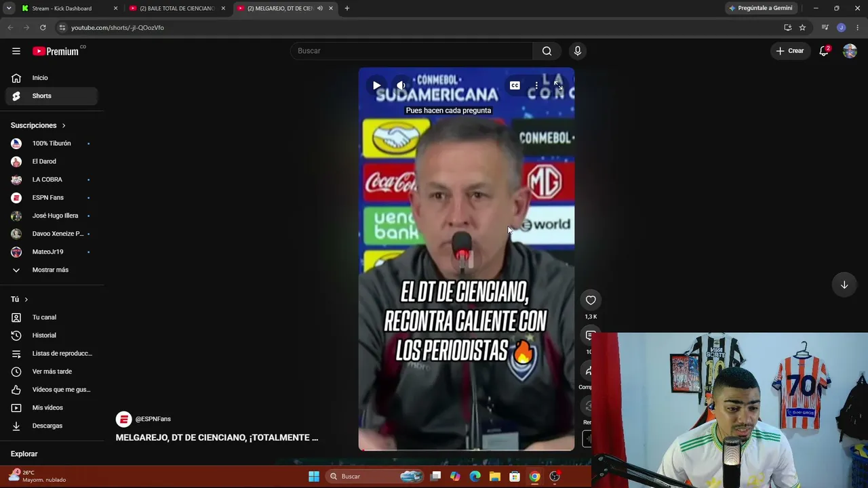Toggle closed captions on the Short
The height and width of the screenshot is (488, 868).
click(x=515, y=85)
